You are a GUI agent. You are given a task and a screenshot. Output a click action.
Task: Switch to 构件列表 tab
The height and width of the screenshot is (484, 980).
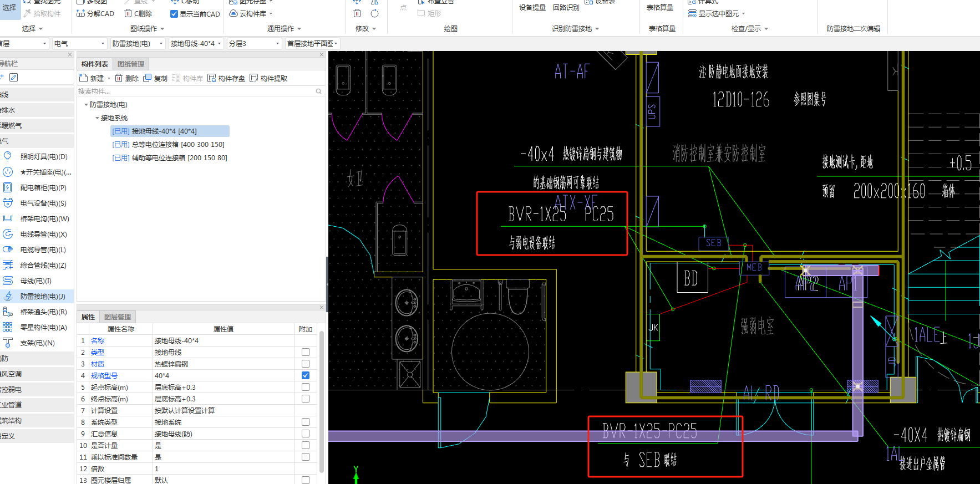click(x=95, y=64)
